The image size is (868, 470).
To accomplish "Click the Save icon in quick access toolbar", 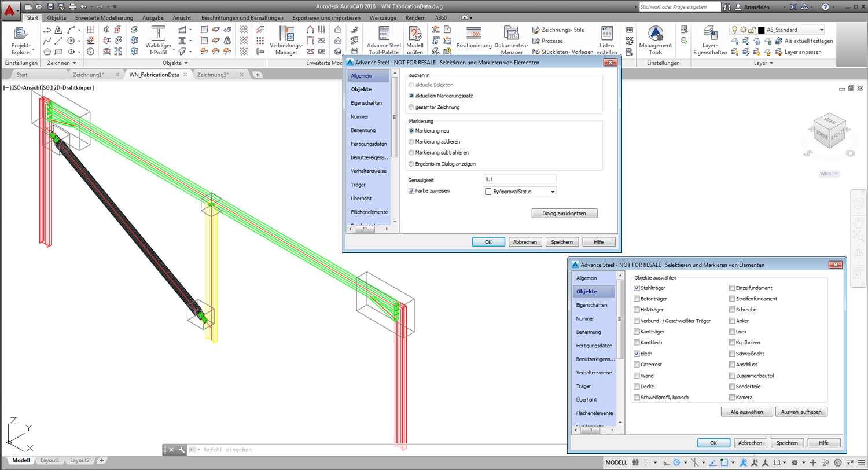I will (x=51, y=6).
